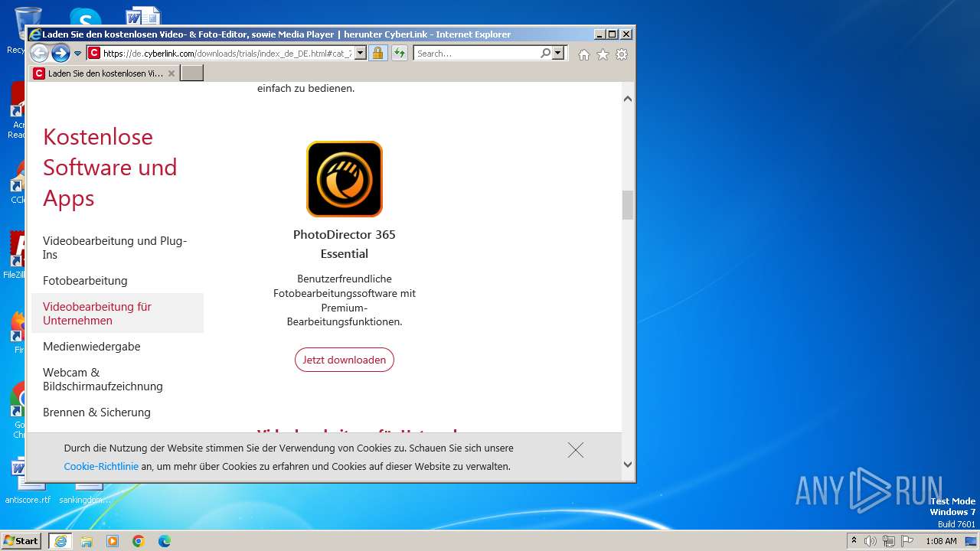The width and height of the screenshot is (980, 551).
Task: Select the Skype desktop icon
Action: tap(85, 17)
